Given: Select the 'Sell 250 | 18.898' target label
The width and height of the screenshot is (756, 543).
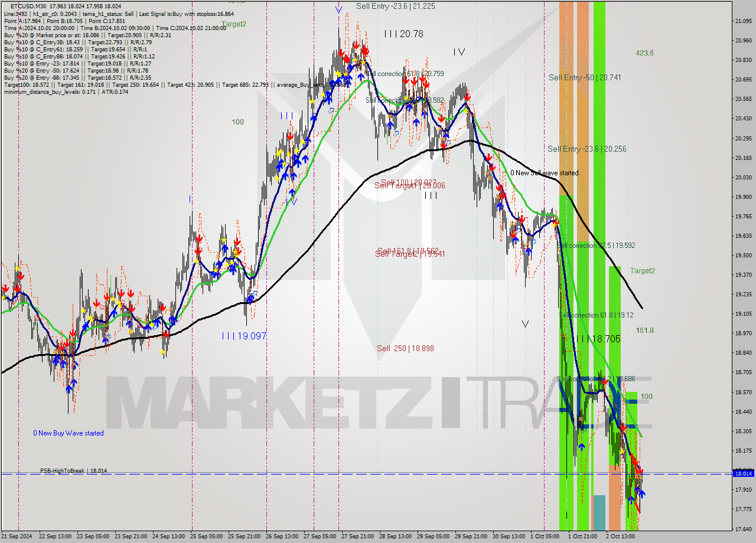Looking at the screenshot, I should tap(405, 349).
